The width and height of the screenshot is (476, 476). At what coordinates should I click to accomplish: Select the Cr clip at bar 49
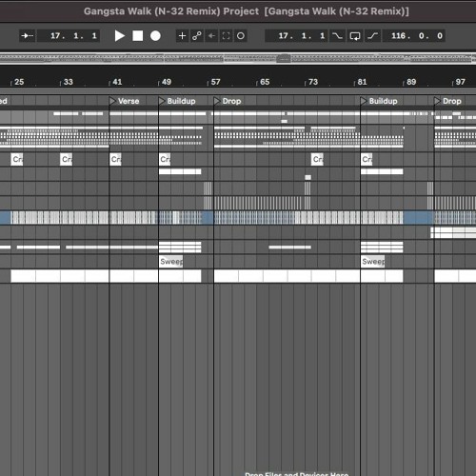[x=165, y=159]
